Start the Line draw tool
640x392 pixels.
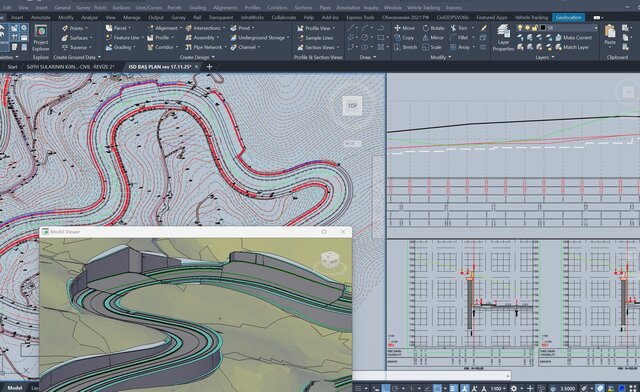click(350, 28)
